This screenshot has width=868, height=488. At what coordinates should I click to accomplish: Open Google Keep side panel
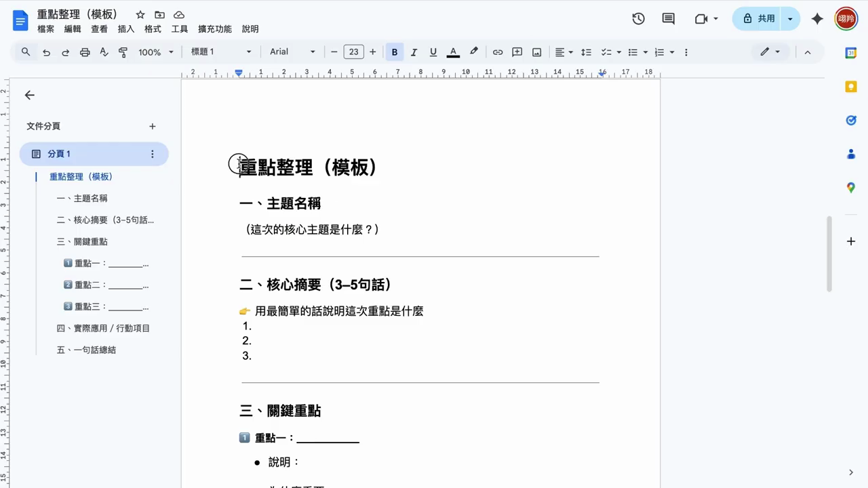[x=851, y=86]
